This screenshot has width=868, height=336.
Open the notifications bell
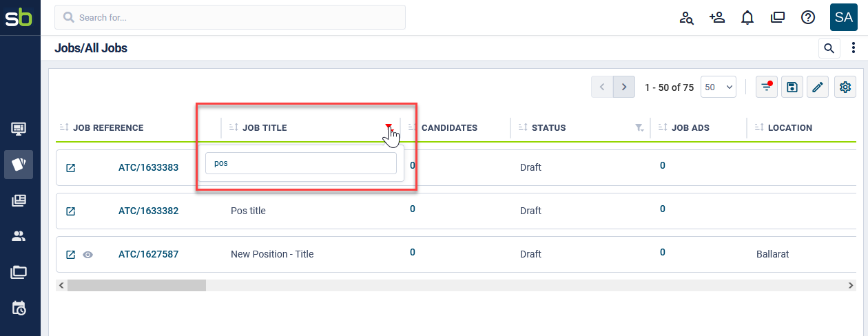tap(747, 18)
